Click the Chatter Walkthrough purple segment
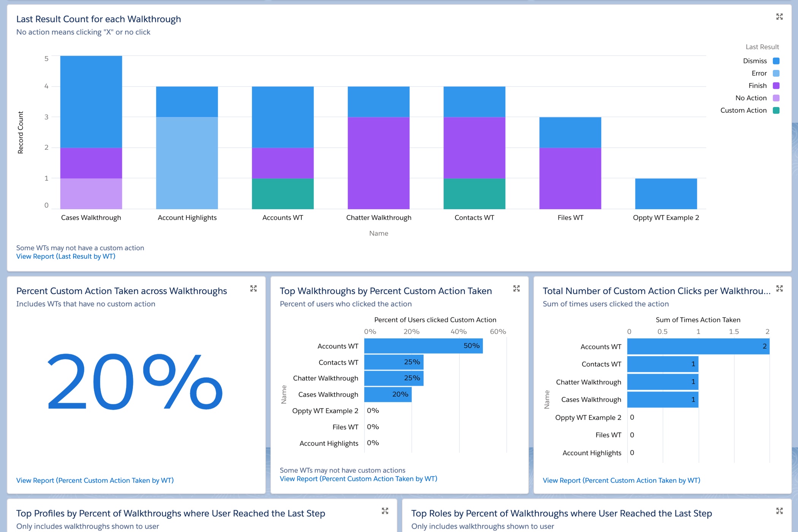The width and height of the screenshot is (798, 532). point(378,163)
